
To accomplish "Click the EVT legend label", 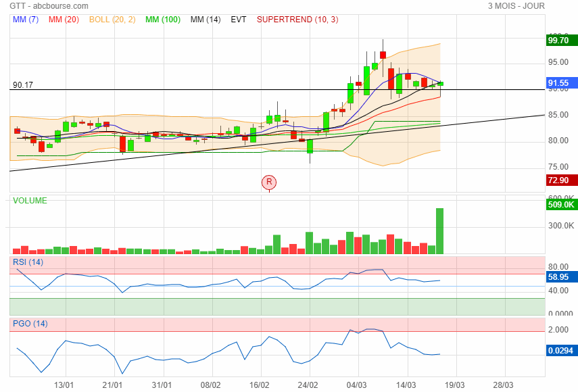I will tap(238, 20).
